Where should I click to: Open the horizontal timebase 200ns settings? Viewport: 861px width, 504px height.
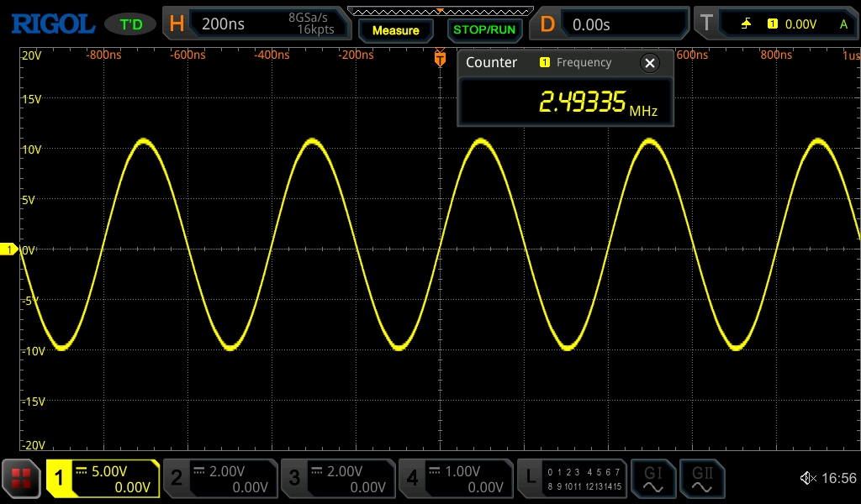click(259, 24)
